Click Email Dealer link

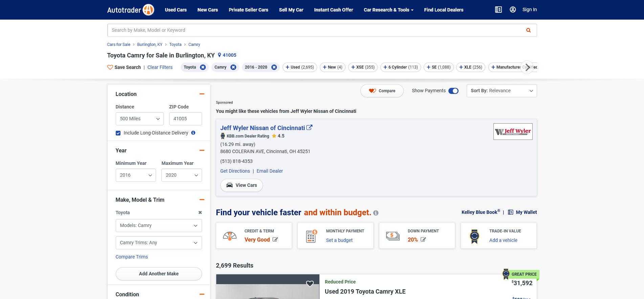269,171
